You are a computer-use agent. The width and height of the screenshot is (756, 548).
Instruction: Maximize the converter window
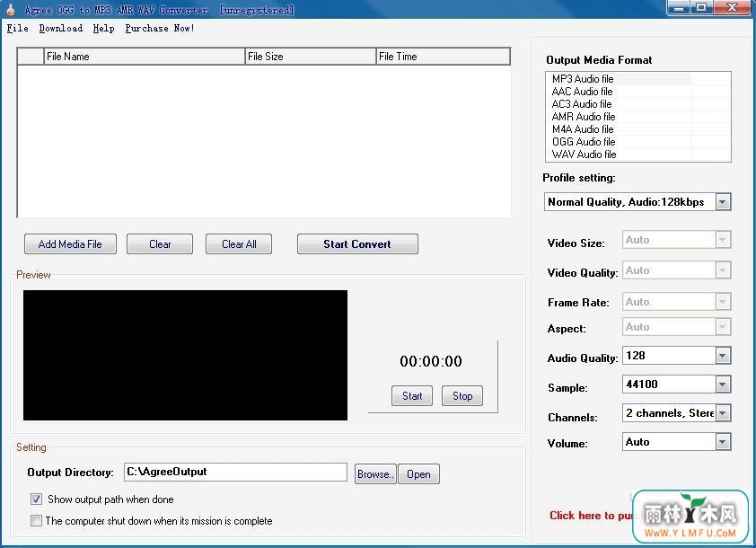pos(701,8)
